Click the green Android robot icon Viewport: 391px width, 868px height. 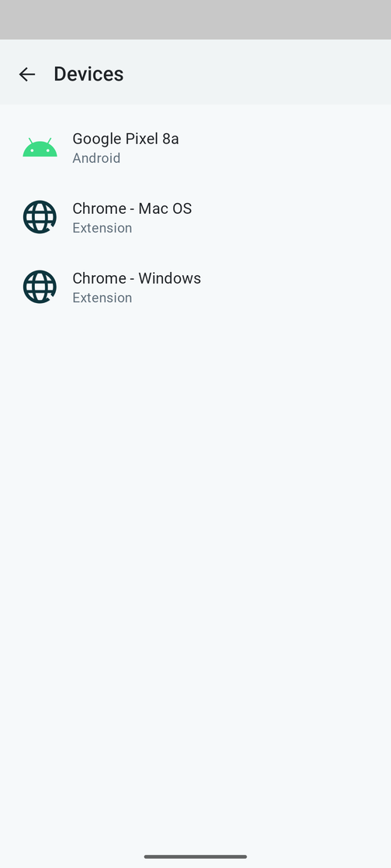[40, 148]
